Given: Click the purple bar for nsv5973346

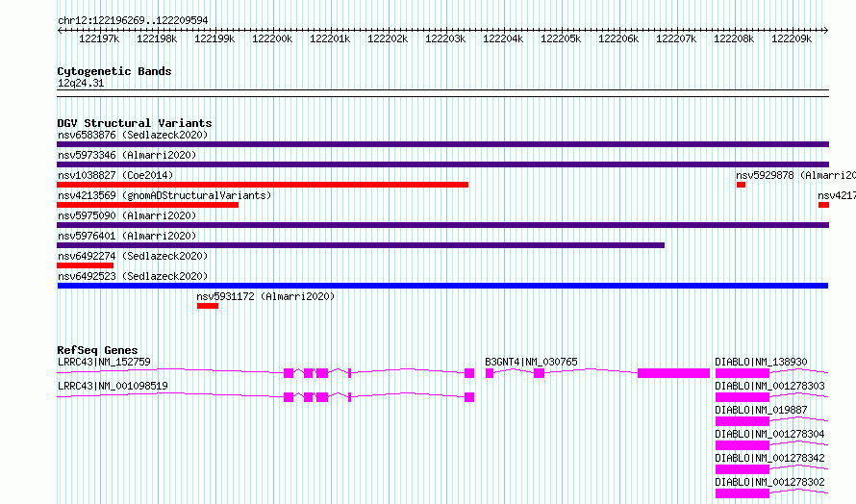Looking at the screenshot, I should point(442,164).
